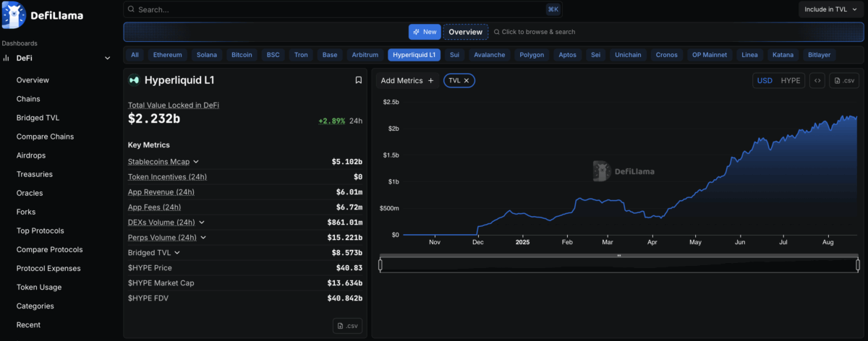
Task: Expand Bridged TVL metric row
Action: point(177,253)
